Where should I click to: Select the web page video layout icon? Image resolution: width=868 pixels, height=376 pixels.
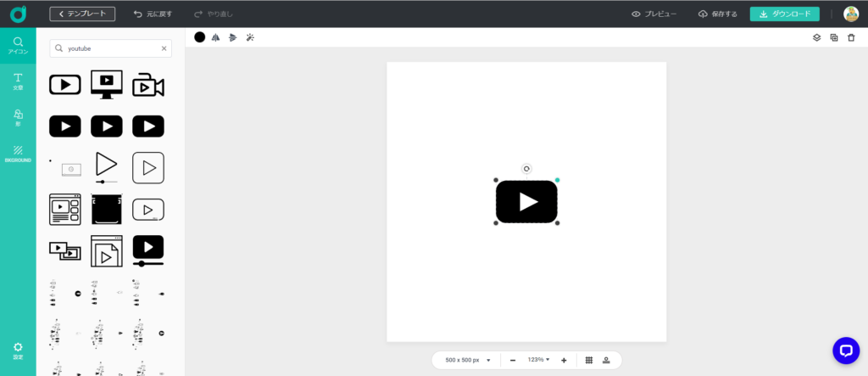tap(65, 209)
